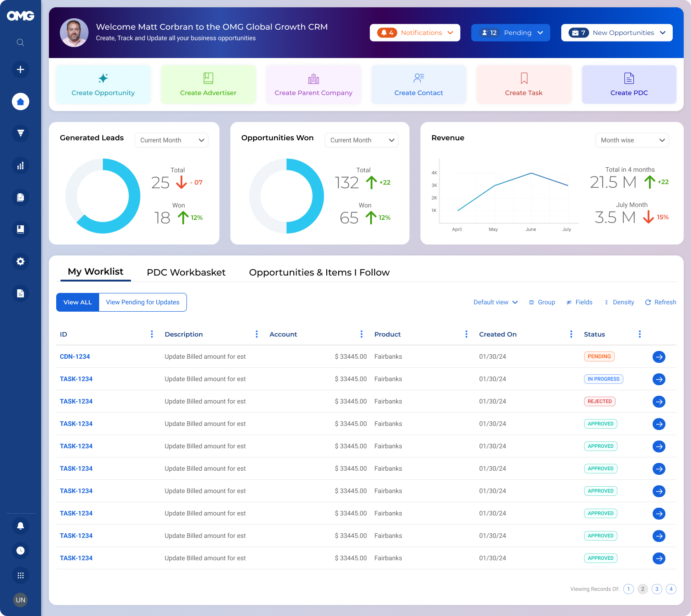
Task: Switch to the PDC Workbasket tab
Action: [x=186, y=272]
